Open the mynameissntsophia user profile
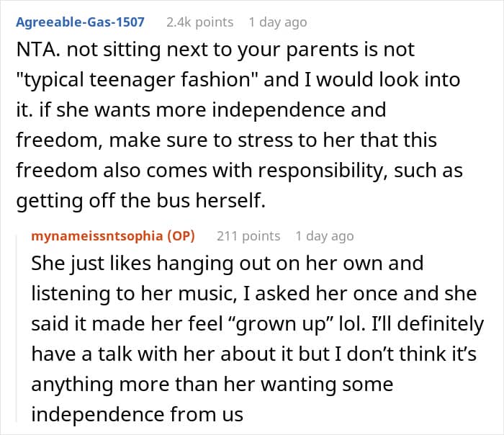504x435 pixels. coord(97,236)
